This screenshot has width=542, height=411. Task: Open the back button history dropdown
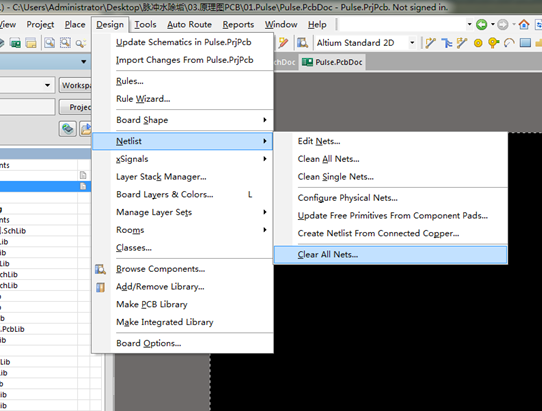[493, 24]
